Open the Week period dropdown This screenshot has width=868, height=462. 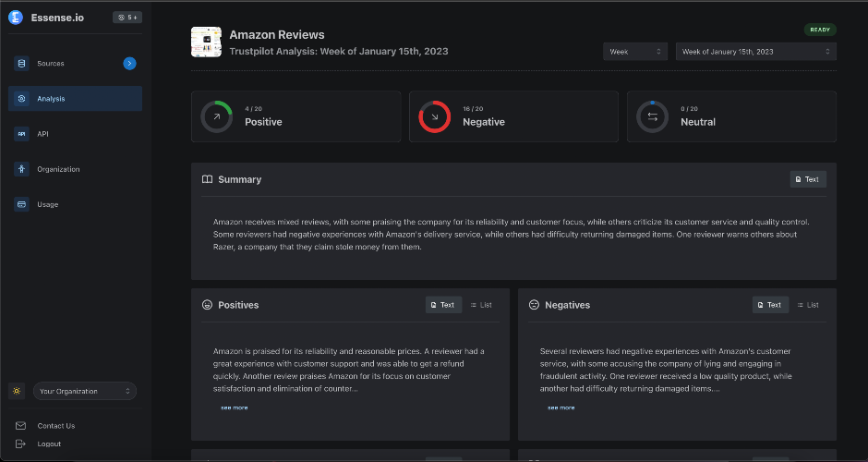coord(635,52)
